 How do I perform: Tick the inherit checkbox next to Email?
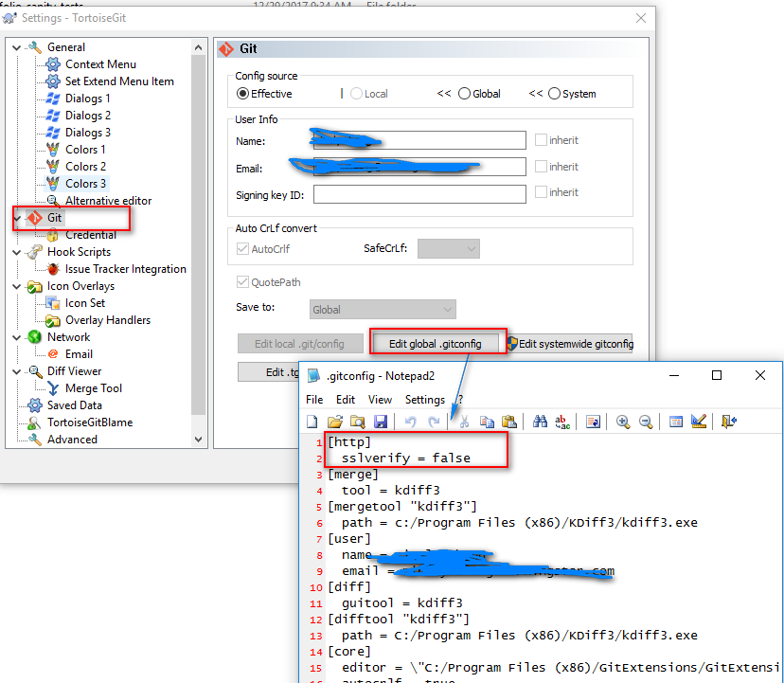coord(541,166)
